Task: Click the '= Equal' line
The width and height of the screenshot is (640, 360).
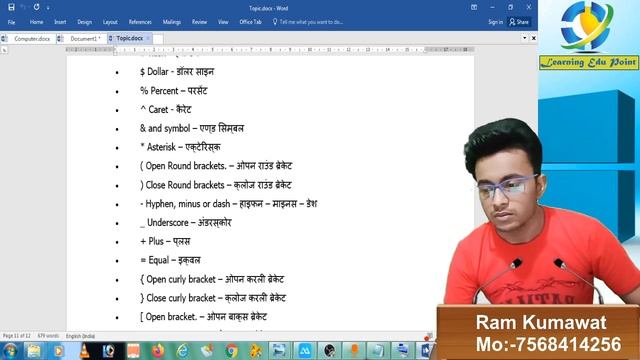Action: 170,260
